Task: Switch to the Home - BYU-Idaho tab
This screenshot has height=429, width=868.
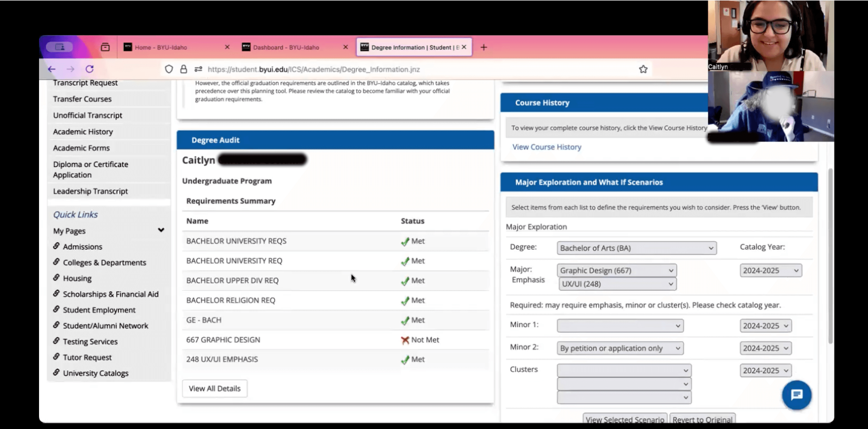Action: 161,47
